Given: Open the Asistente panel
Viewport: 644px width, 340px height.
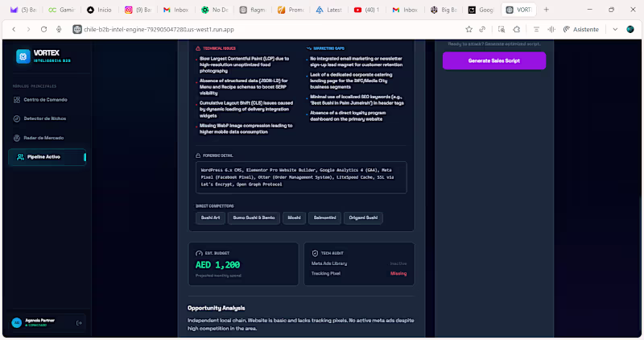Looking at the screenshot, I should [x=580, y=29].
